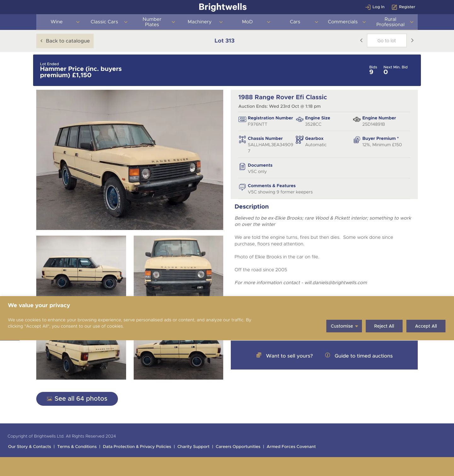This screenshot has height=476, width=454.
Task: Click the Buyer Premium coins icon
Action: pos(357,140)
